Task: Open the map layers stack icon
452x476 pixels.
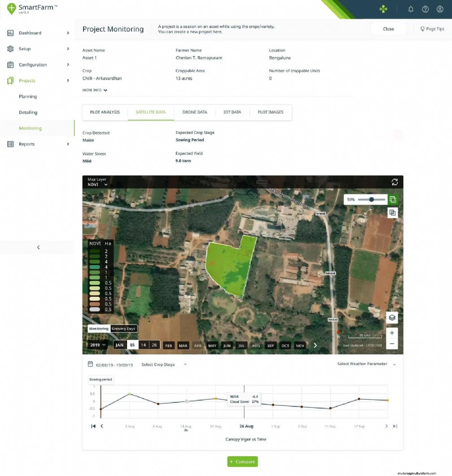Action: point(392,317)
